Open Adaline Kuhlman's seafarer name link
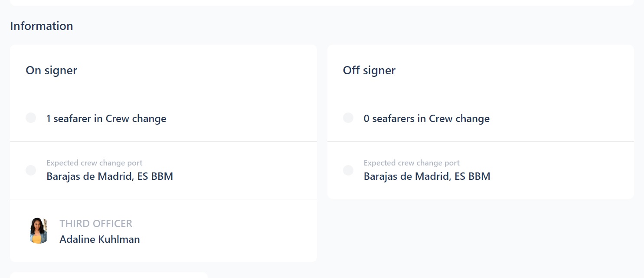This screenshot has height=278, width=644. pyautogui.click(x=100, y=239)
